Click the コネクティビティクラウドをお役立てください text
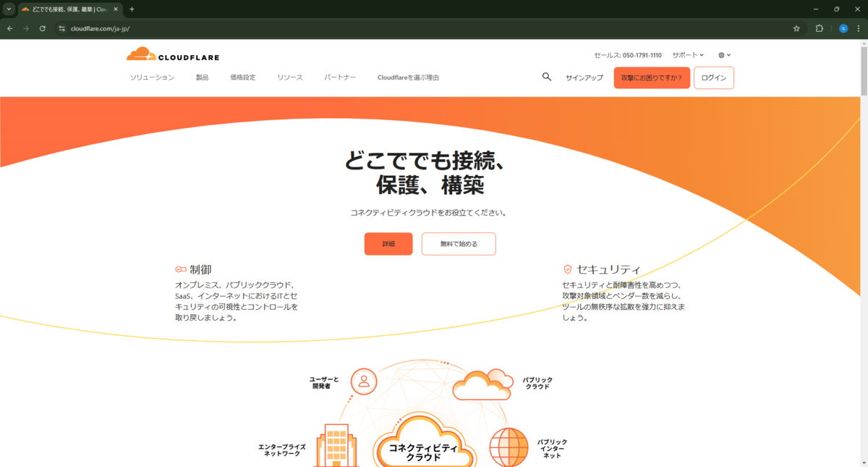The height and width of the screenshot is (467, 868). tap(429, 213)
